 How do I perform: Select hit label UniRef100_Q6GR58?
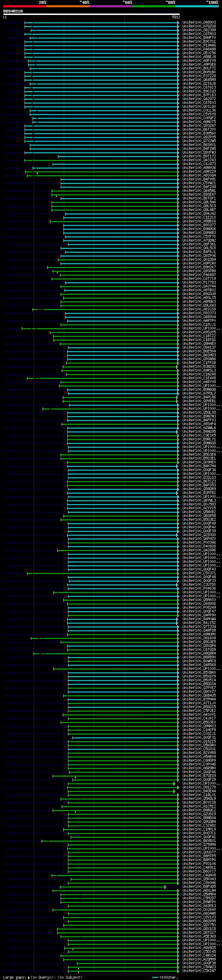[199, 516]
